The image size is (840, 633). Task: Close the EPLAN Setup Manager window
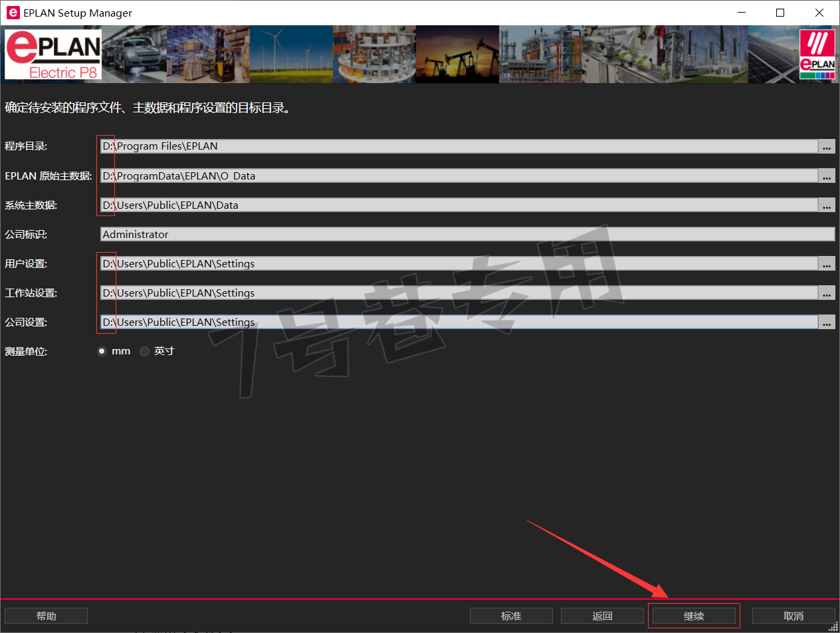point(819,13)
